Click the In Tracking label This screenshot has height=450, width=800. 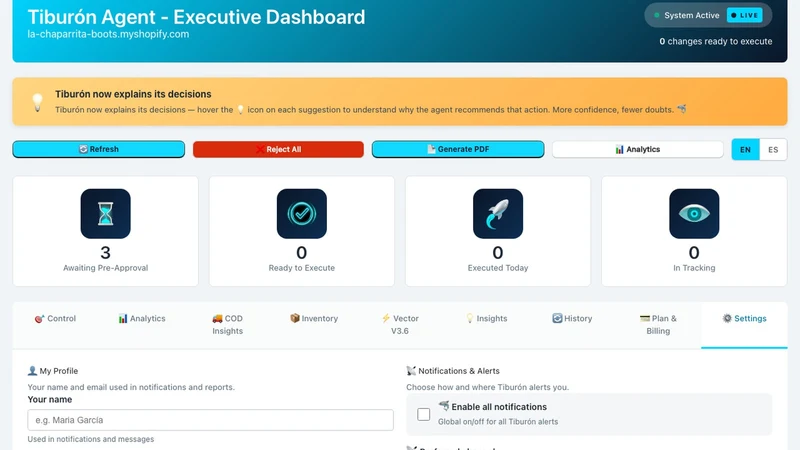point(694,268)
